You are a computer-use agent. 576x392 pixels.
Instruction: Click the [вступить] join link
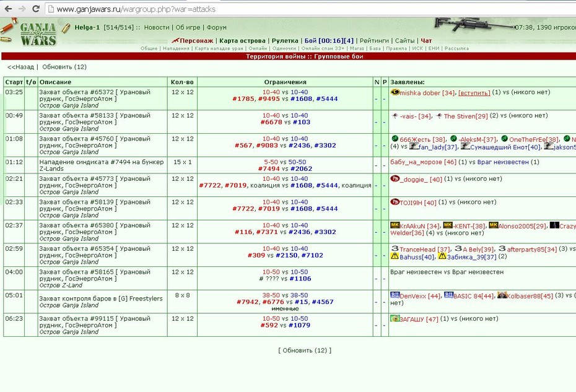coord(474,93)
